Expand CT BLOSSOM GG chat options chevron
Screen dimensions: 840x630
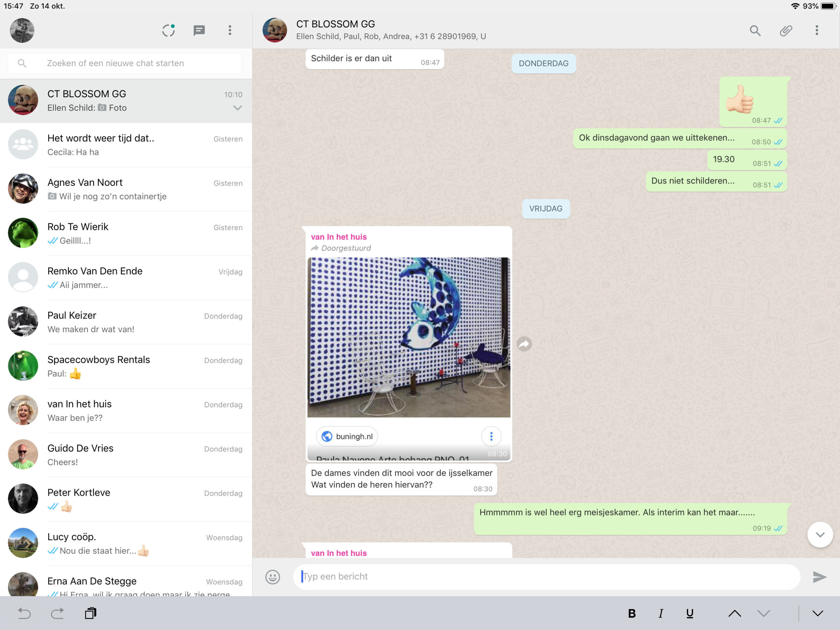237,108
